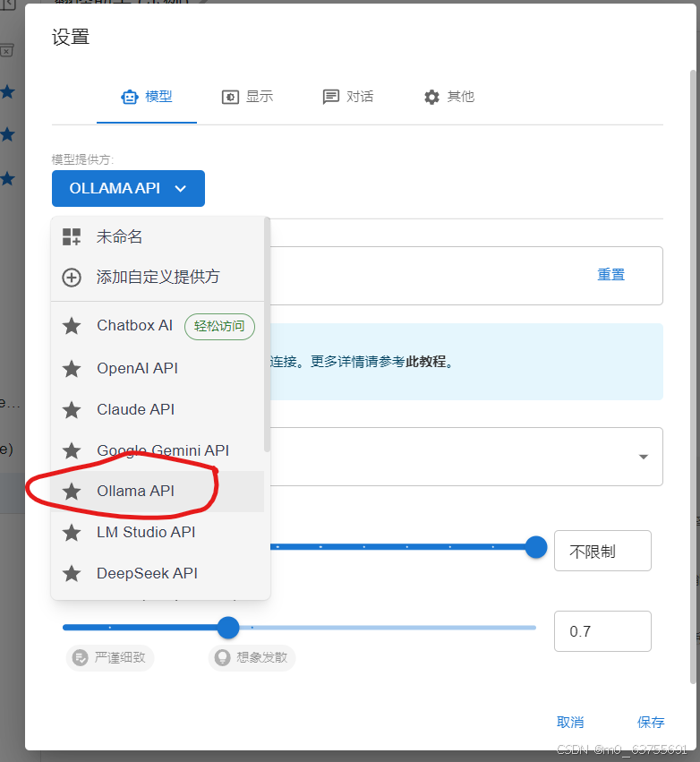Viewport: 700px width, 762px height.
Task: Select LM Studio API provider
Action: (158, 532)
